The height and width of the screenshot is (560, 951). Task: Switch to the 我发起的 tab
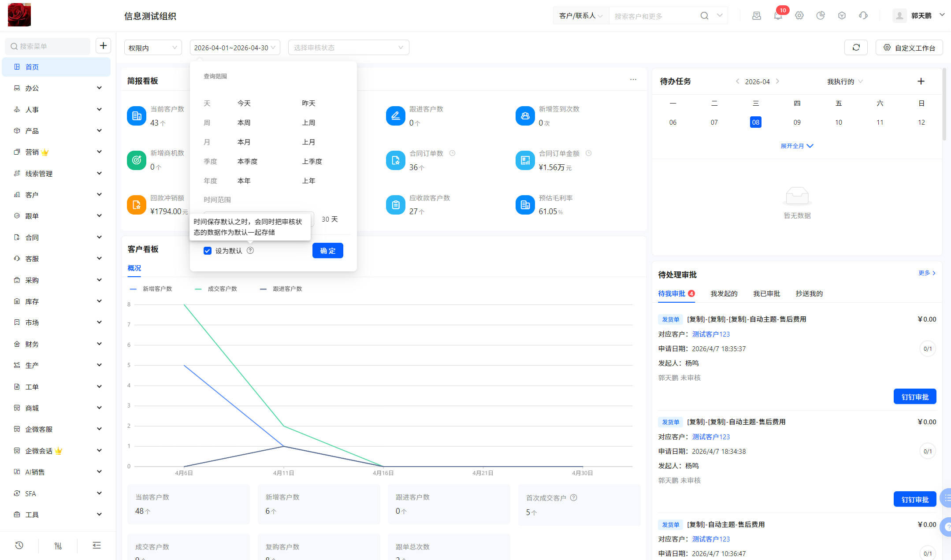coord(724,294)
